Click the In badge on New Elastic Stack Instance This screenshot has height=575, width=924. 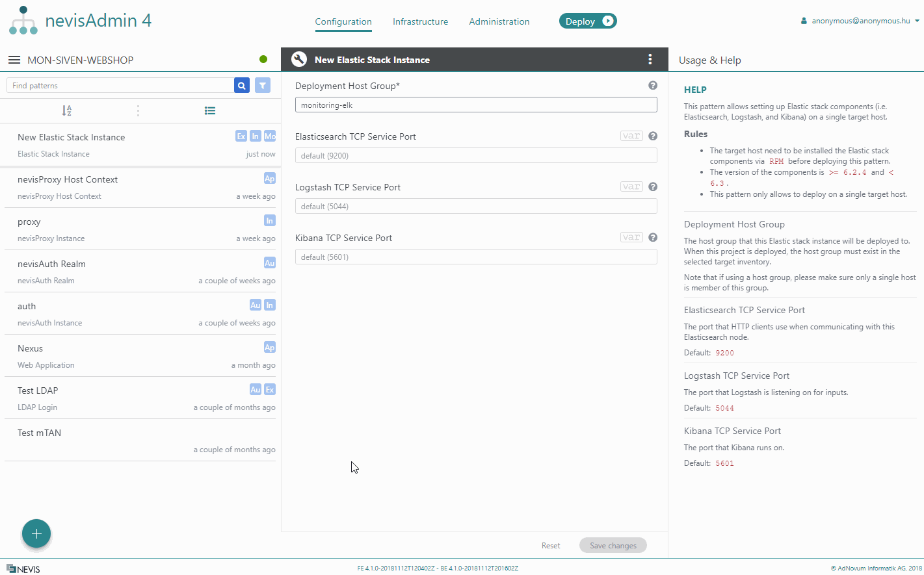(256, 136)
